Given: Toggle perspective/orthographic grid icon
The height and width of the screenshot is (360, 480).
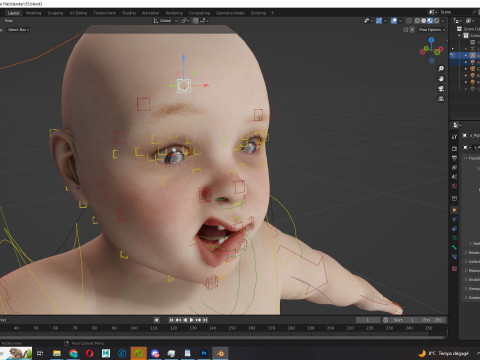Looking at the screenshot, I should coord(441,99).
